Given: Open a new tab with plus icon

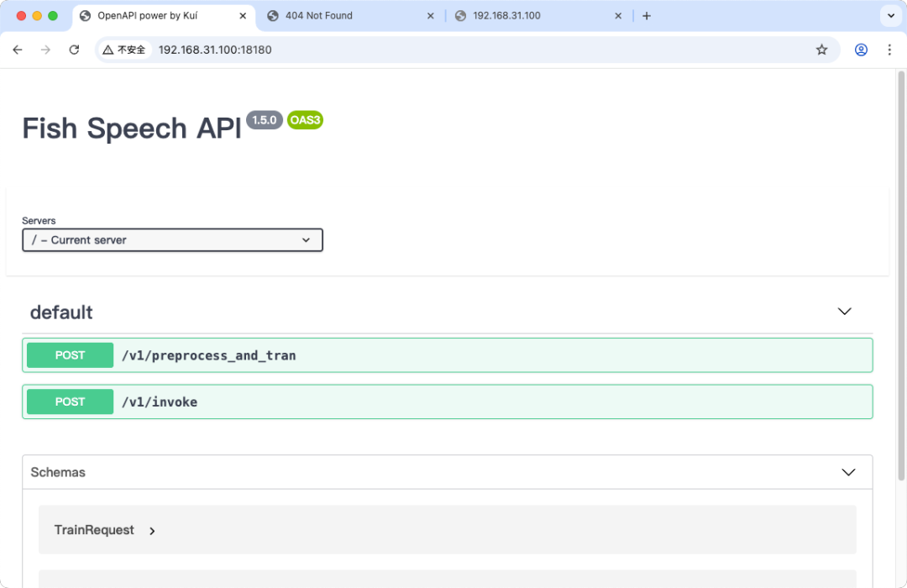Looking at the screenshot, I should (x=646, y=16).
